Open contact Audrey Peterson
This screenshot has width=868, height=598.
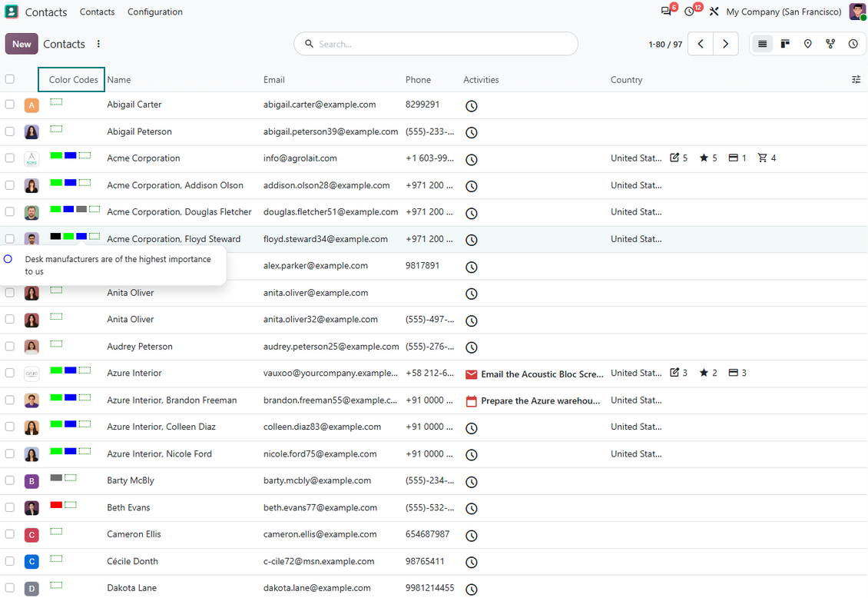(x=140, y=346)
